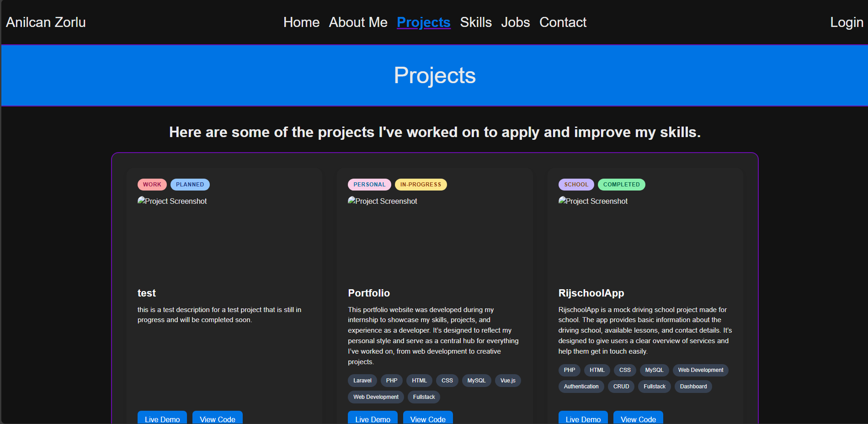This screenshot has width=868, height=424.
Task: Click the SCHOOL badge on RijschoolApp
Action: click(x=575, y=184)
